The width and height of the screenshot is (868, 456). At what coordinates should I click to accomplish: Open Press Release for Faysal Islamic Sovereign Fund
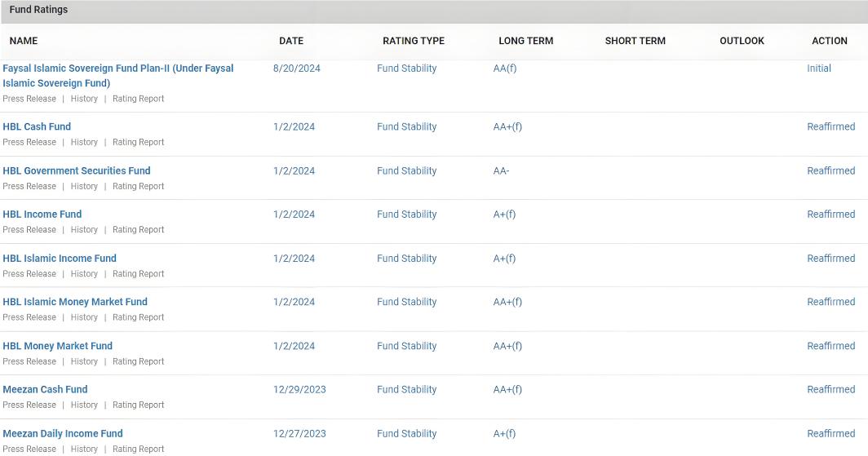[29, 99]
